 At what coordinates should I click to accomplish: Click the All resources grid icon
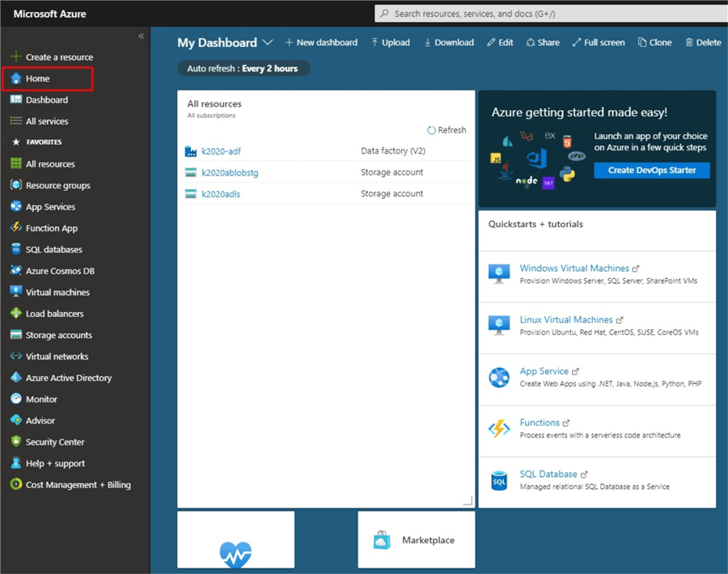[16, 163]
